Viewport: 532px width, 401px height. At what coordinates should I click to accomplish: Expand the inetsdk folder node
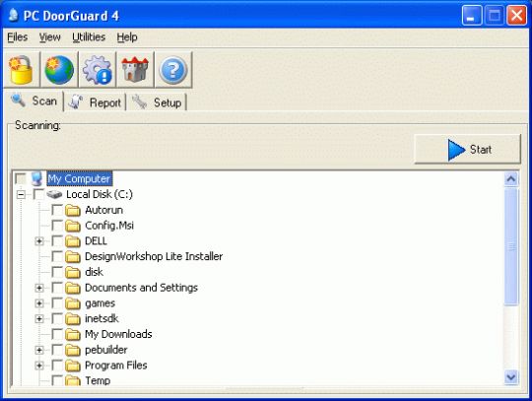39,319
